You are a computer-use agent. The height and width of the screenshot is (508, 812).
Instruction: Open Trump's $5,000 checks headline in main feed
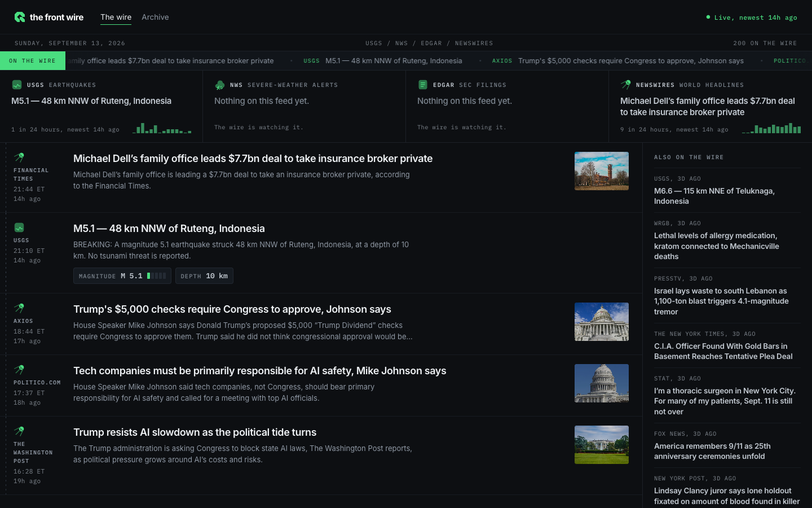[232, 309]
